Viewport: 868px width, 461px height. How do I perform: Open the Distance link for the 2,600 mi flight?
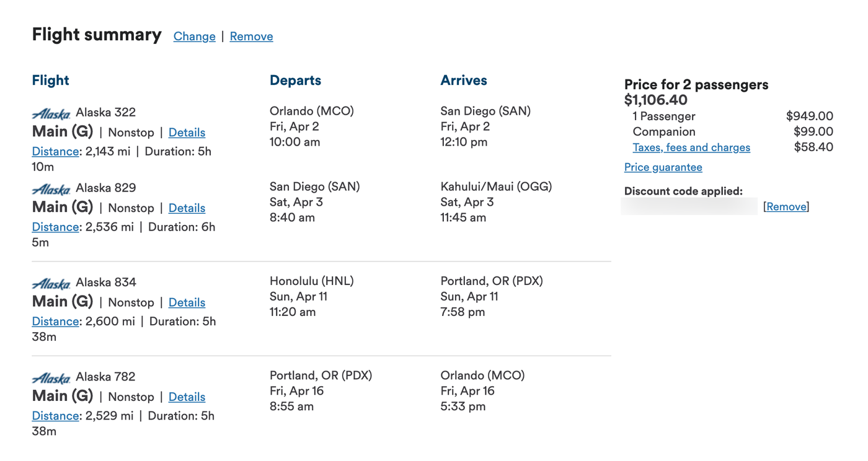click(x=56, y=322)
